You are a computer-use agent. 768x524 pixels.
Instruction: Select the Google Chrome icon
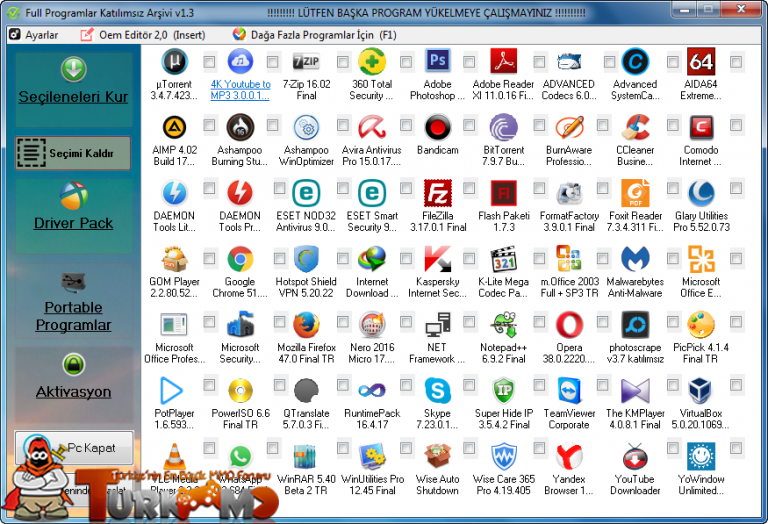tap(240, 259)
